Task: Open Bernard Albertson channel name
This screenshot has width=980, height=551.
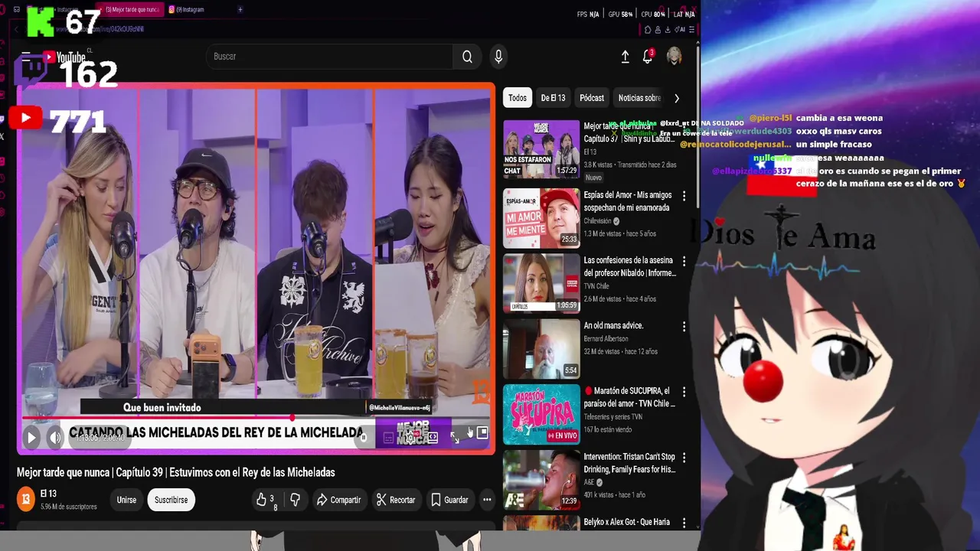Action: 606,338
